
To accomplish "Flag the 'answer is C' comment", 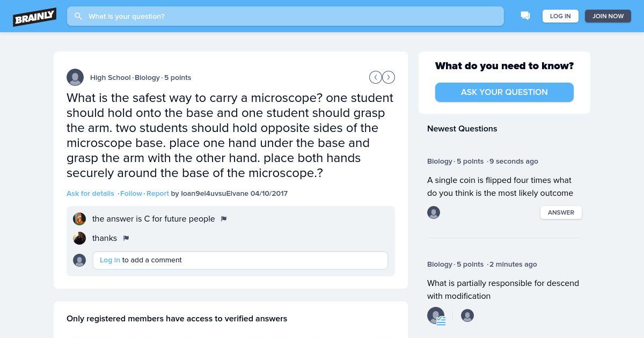I will pyautogui.click(x=224, y=219).
